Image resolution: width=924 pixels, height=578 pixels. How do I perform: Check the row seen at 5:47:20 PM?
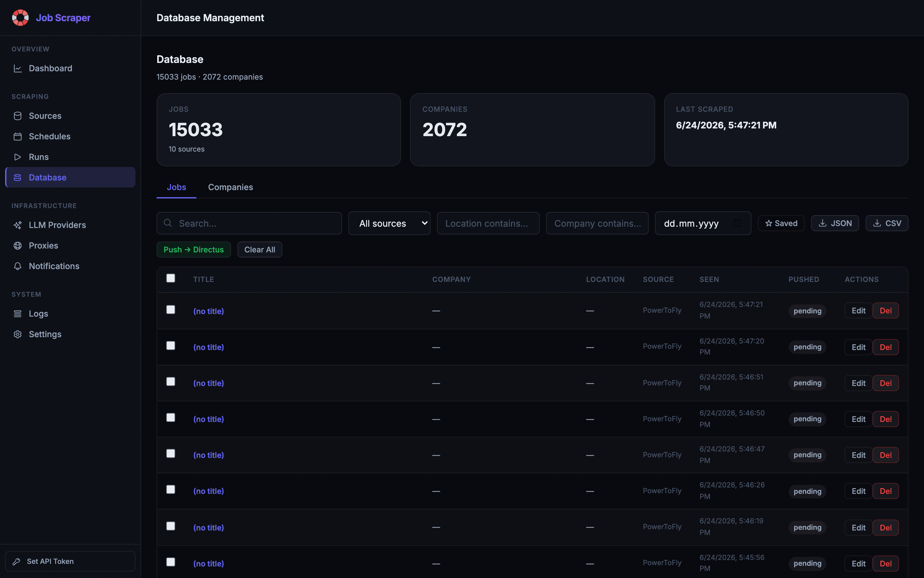tap(171, 346)
